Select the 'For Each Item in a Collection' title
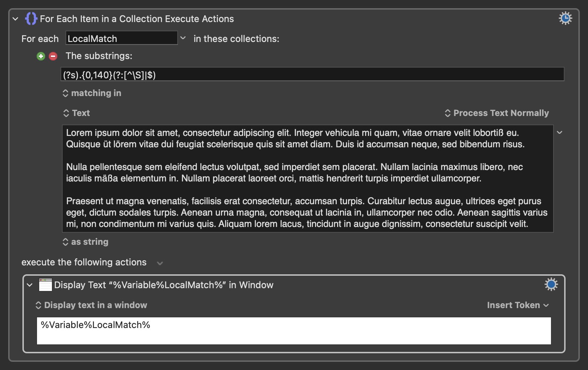The height and width of the screenshot is (370, 588). (137, 19)
